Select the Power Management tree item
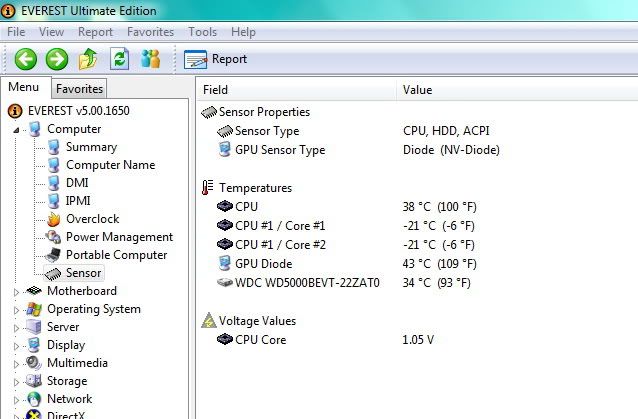The image size is (638, 419). pos(118,237)
